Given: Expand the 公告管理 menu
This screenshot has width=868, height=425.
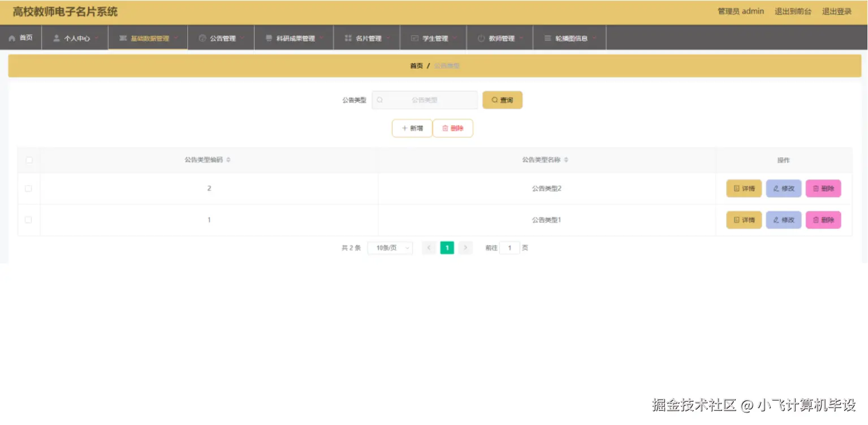Looking at the screenshot, I should tap(221, 38).
